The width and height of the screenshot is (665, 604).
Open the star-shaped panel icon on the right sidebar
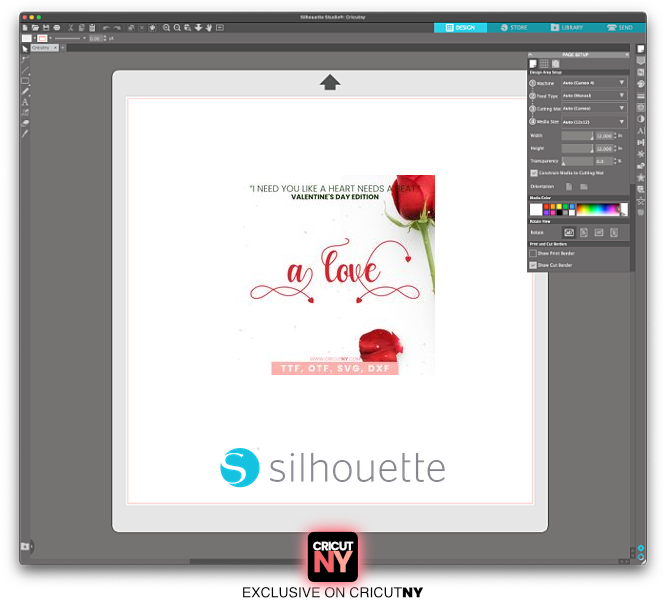click(641, 177)
